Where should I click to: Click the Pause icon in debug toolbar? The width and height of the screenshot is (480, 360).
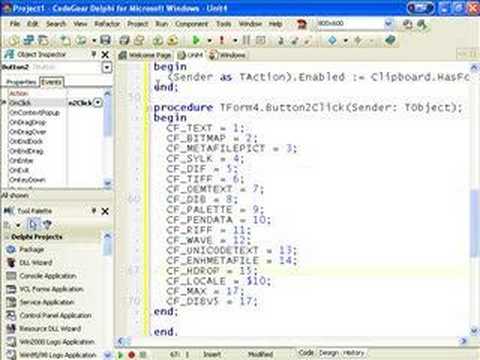pyautogui.click(x=246, y=41)
